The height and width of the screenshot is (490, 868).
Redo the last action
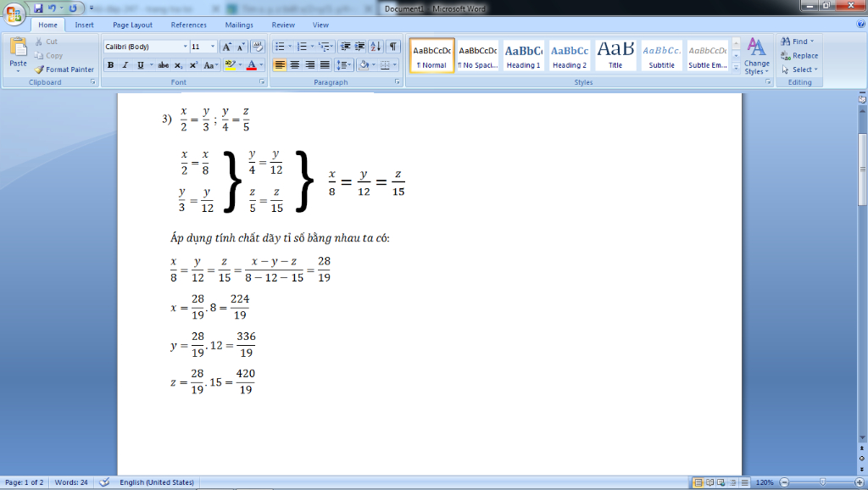(x=73, y=8)
